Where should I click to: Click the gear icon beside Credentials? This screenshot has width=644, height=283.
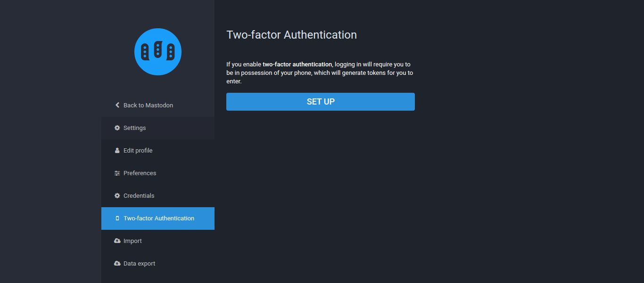(x=117, y=195)
